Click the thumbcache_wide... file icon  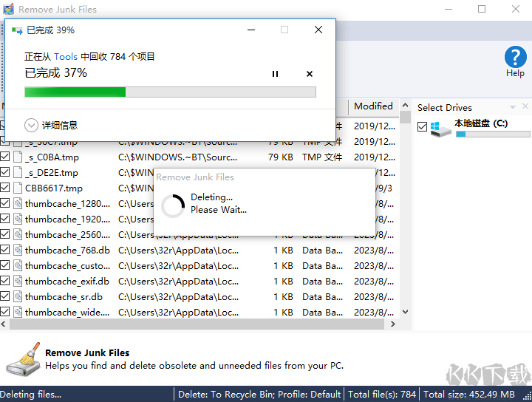18,312
